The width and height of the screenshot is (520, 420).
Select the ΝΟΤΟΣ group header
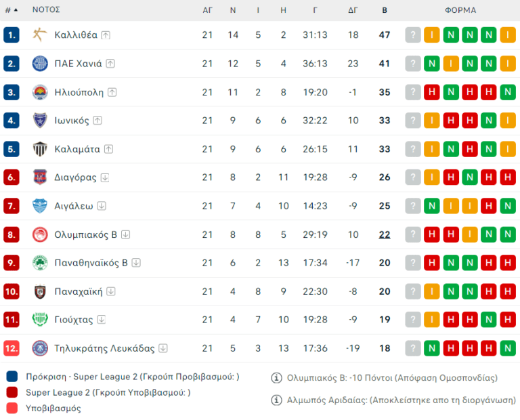pos(46,10)
